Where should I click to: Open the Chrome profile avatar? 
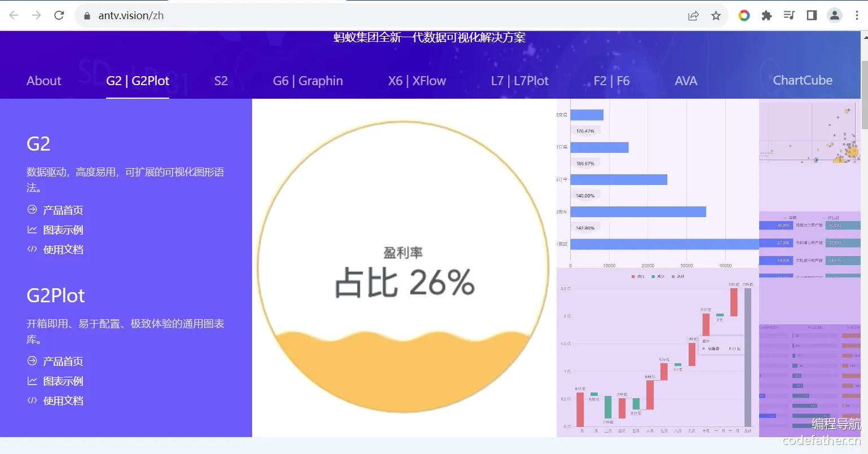click(835, 15)
